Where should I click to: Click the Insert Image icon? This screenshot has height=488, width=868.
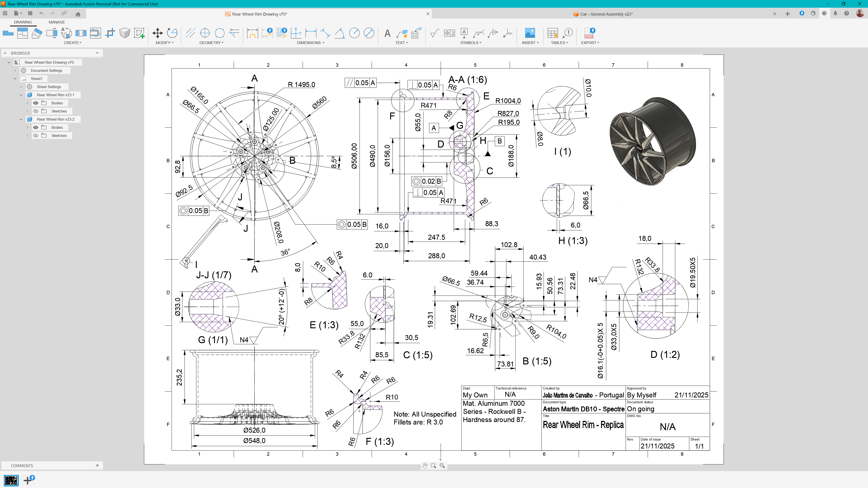(x=530, y=33)
